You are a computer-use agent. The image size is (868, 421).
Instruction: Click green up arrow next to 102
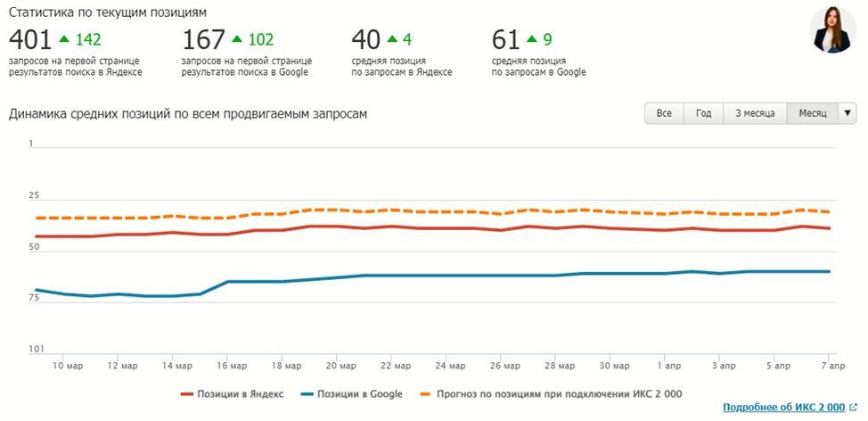pos(236,38)
